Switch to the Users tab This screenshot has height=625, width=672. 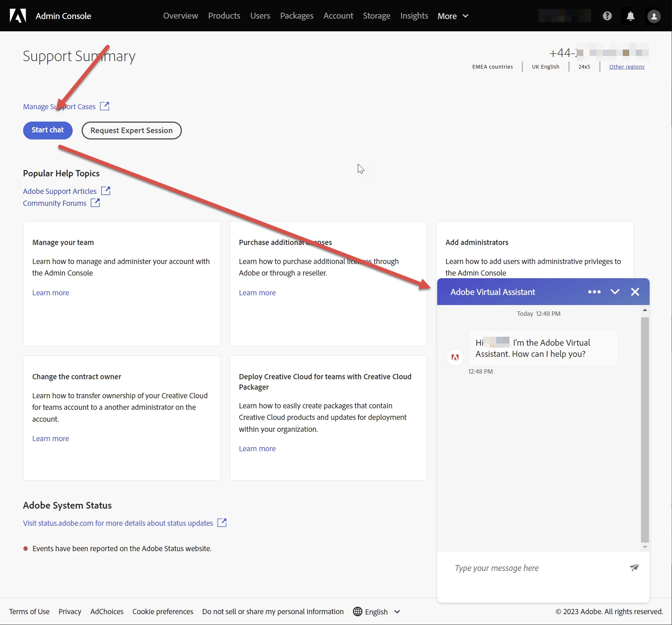tap(260, 16)
